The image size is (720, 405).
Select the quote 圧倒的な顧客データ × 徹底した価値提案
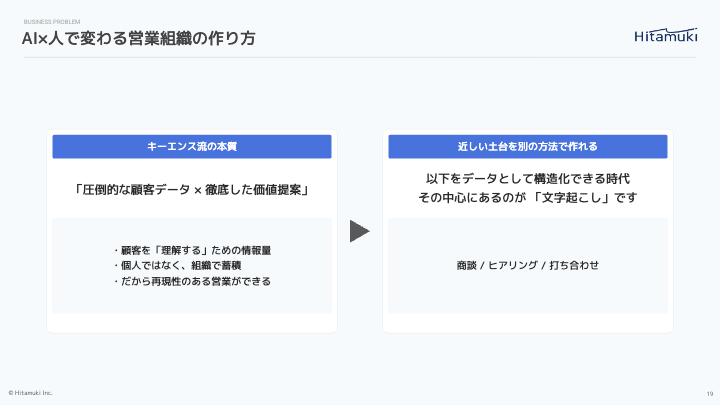click(192, 189)
